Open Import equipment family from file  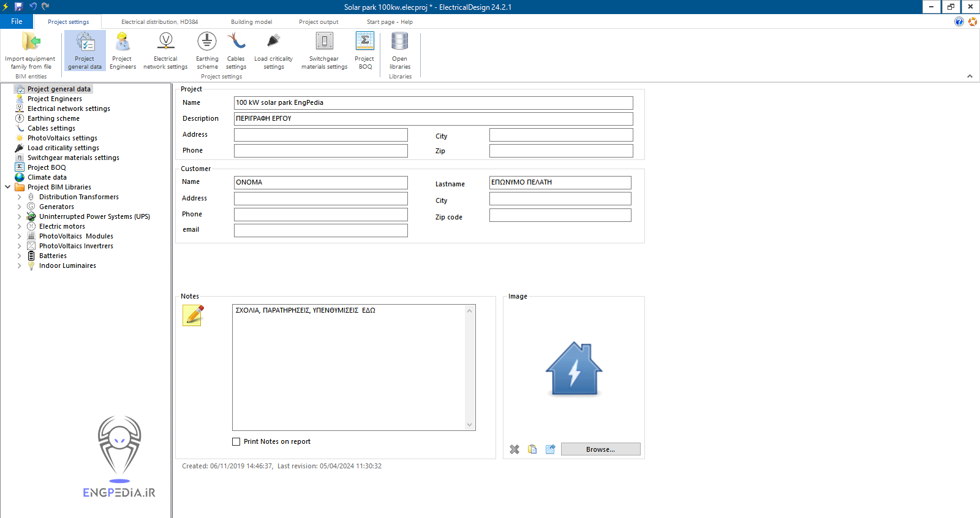[30, 51]
